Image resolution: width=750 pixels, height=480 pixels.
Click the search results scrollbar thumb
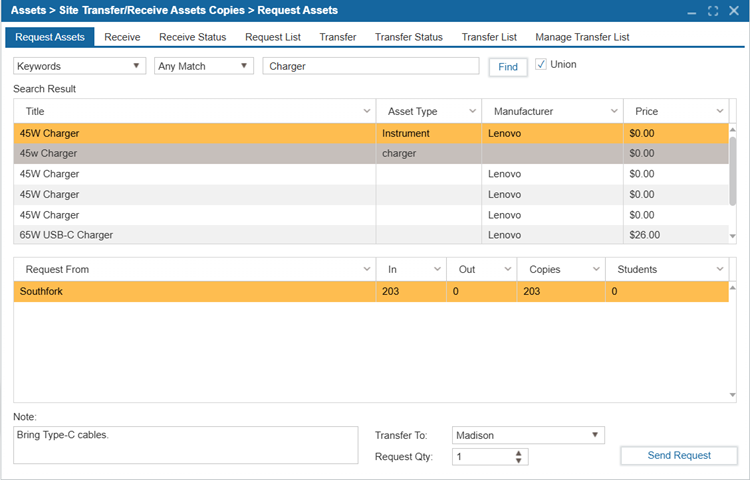pyautogui.click(x=732, y=171)
